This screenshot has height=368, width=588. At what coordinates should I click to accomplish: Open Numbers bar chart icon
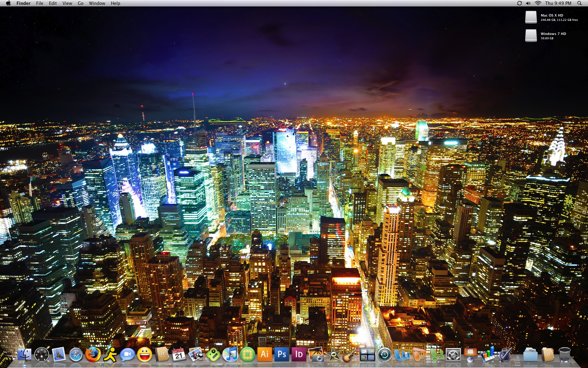click(x=487, y=355)
